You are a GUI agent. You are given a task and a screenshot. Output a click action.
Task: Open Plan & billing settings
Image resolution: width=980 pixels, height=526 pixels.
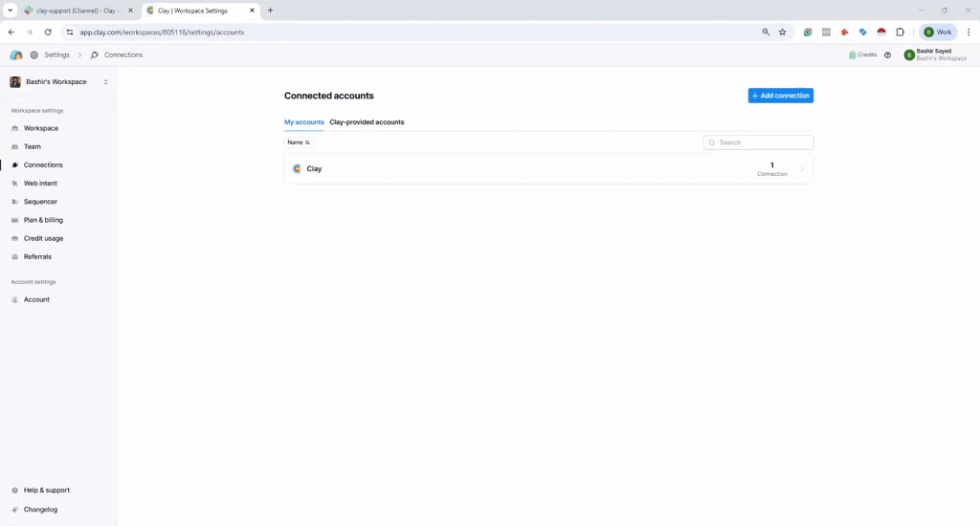click(x=43, y=220)
